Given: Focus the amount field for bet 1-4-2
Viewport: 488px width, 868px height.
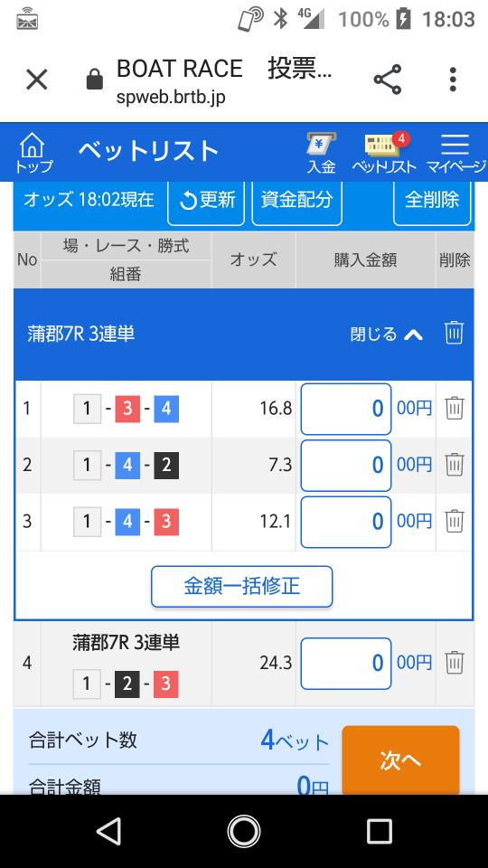Looking at the screenshot, I should pyautogui.click(x=346, y=466).
